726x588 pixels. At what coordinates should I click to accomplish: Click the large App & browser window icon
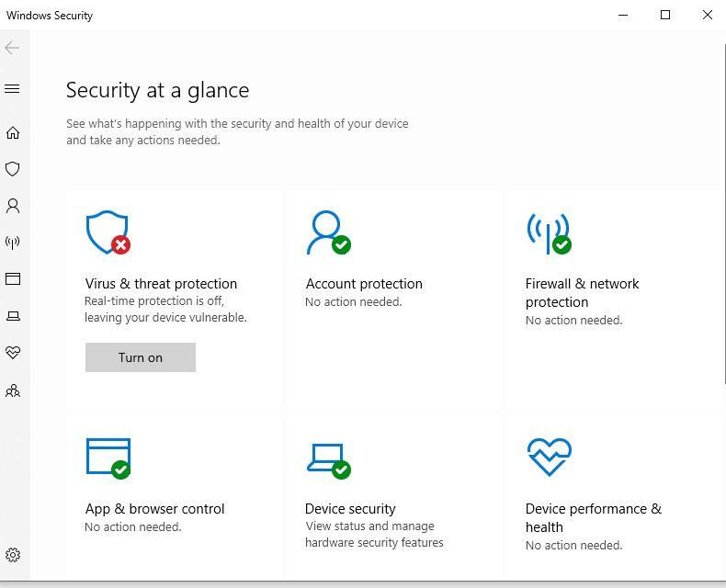[108, 458]
